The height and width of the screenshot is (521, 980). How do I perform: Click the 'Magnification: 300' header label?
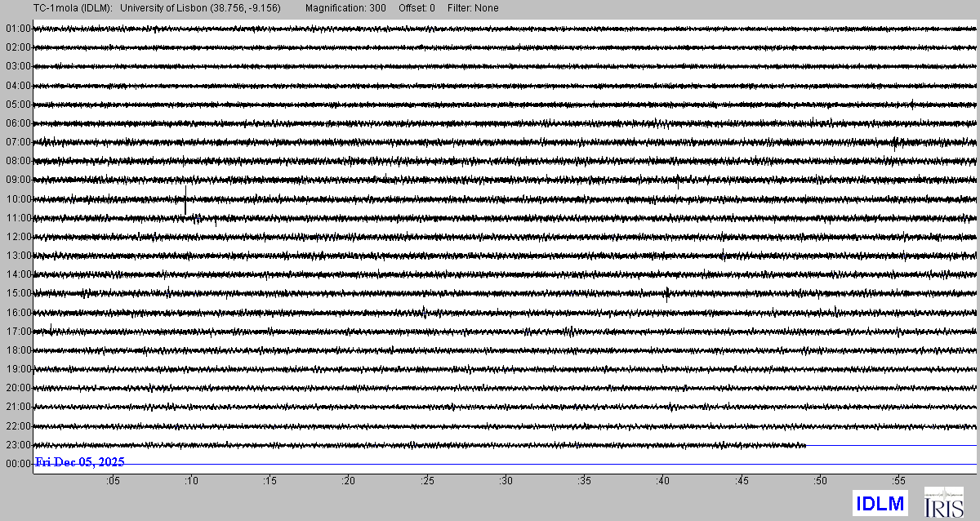tap(345, 8)
